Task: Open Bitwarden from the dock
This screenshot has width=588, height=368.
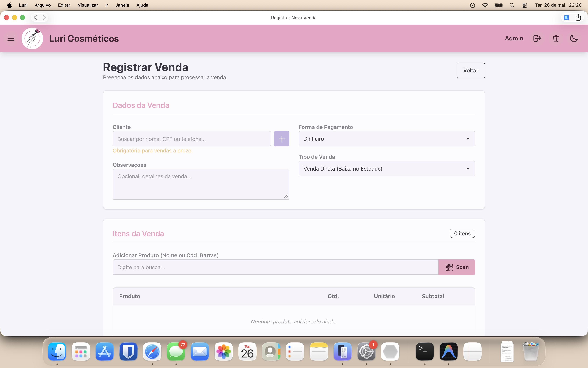Action: pos(128,352)
